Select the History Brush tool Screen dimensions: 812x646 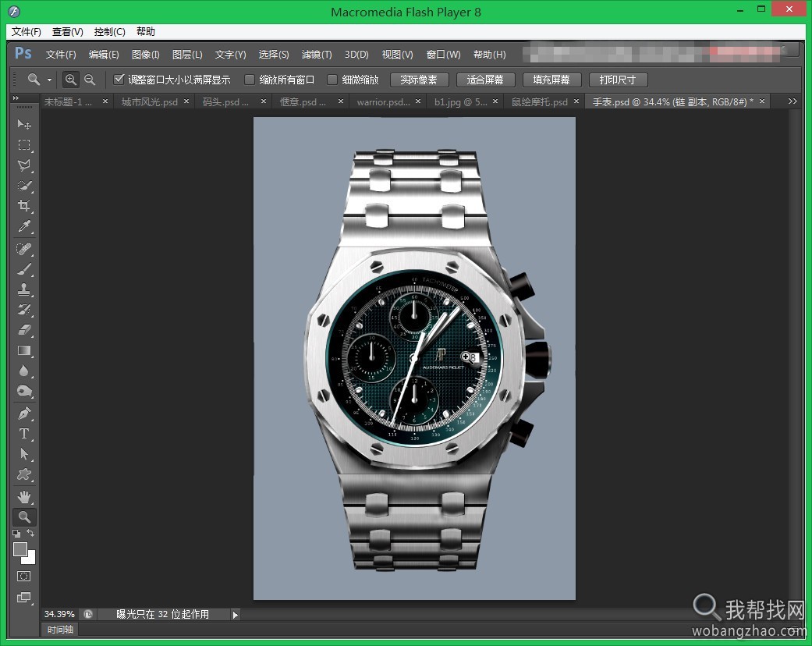[24, 310]
